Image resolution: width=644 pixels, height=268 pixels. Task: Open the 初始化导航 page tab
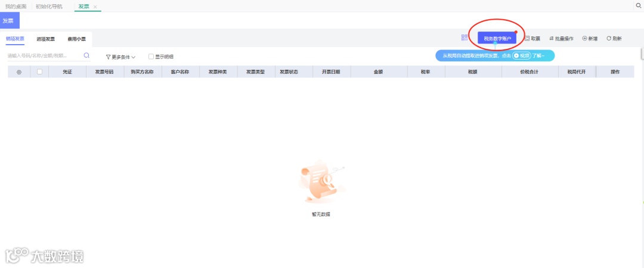click(49, 7)
